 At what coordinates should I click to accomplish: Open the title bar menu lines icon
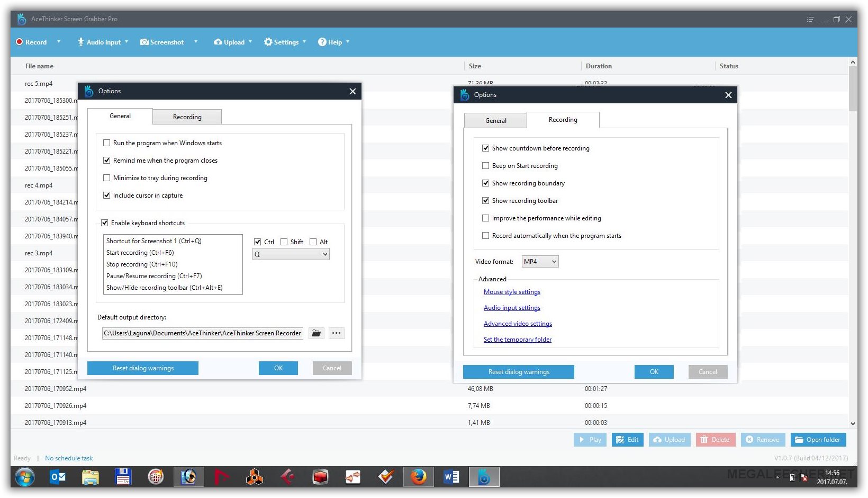(x=810, y=19)
